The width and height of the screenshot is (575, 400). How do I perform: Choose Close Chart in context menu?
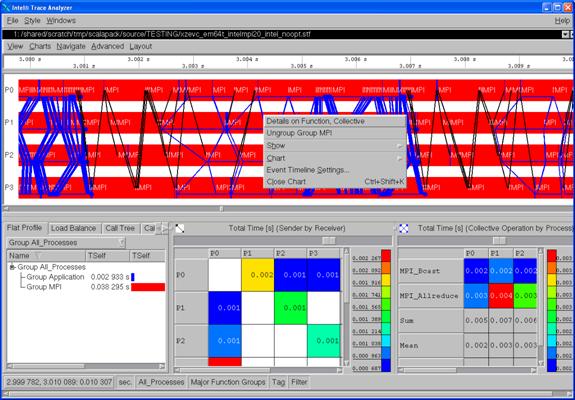click(334, 182)
